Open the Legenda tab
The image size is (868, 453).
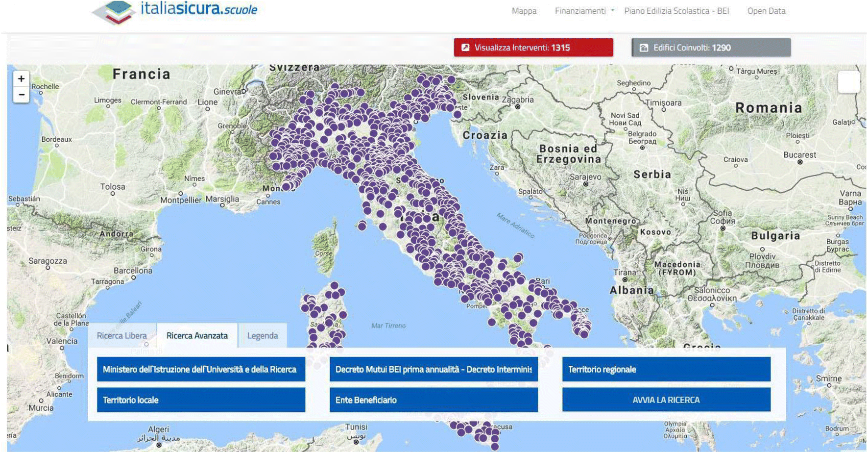point(263,336)
